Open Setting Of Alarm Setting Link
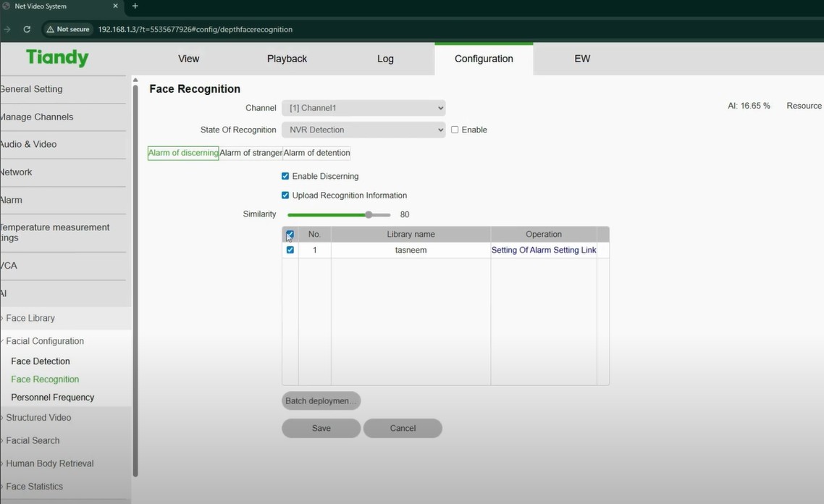 (x=544, y=249)
